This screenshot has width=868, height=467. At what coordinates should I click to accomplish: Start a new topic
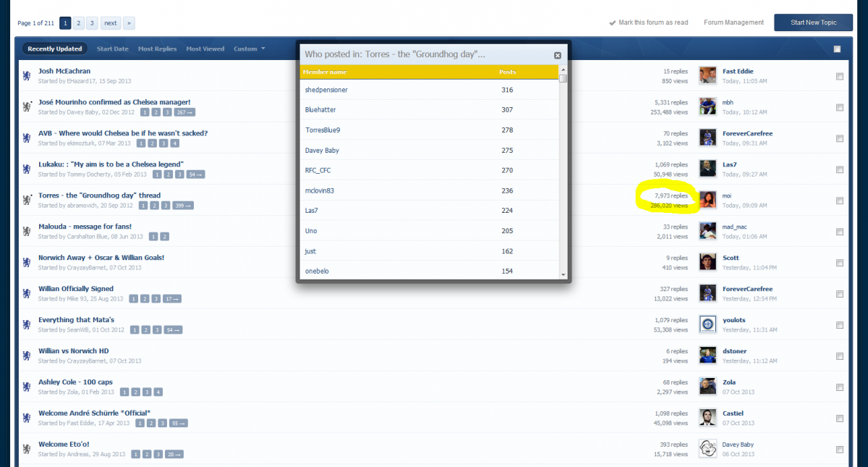coord(813,22)
